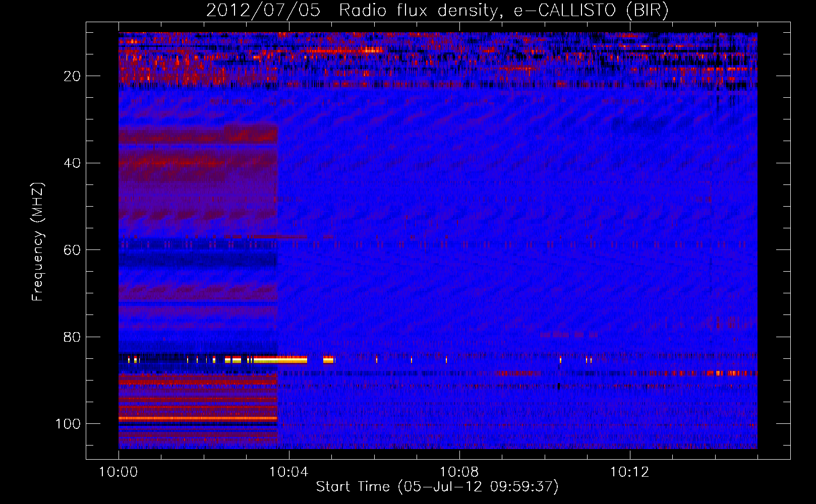Viewport: 816px width, 504px height.
Task: Select the 'Frequency (MHZ)' y-axis label
Action: [38, 242]
